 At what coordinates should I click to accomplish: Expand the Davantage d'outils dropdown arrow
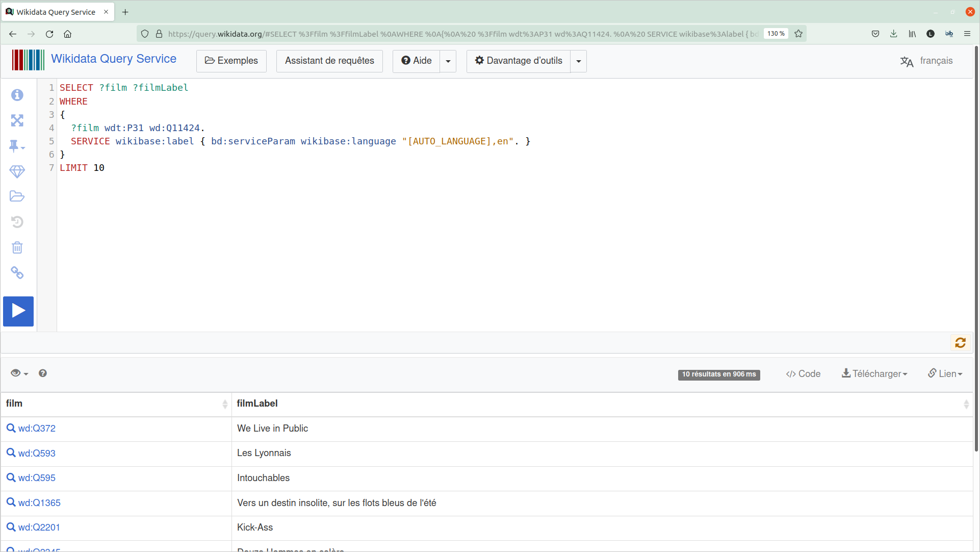[578, 61]
